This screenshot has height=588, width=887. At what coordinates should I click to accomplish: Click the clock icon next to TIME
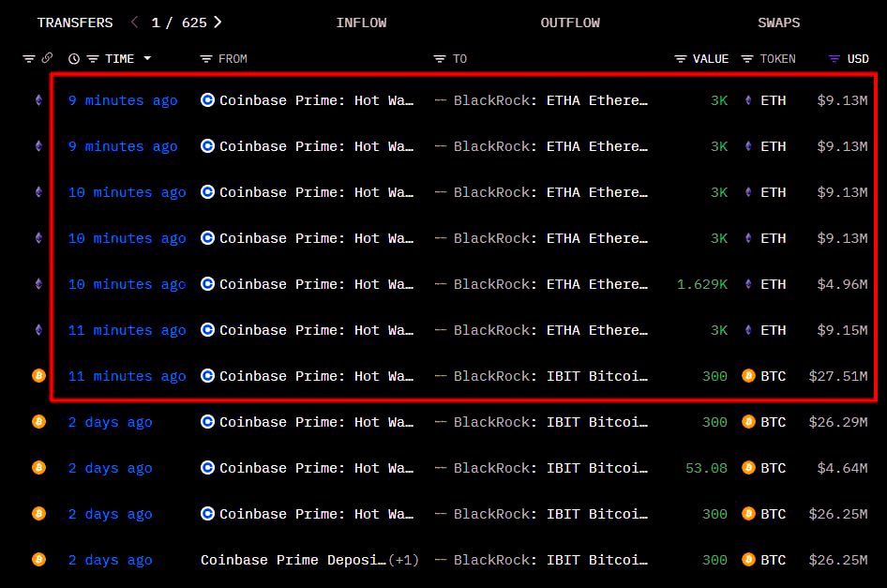75,58
